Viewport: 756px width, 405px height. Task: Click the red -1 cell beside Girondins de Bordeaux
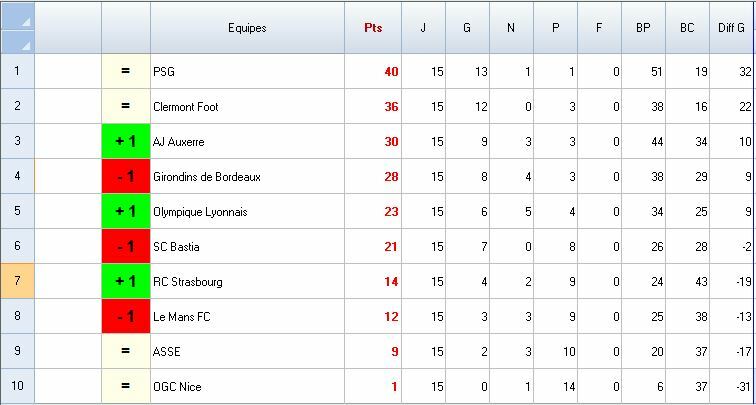pyautogui.click(x=126, y=177)
